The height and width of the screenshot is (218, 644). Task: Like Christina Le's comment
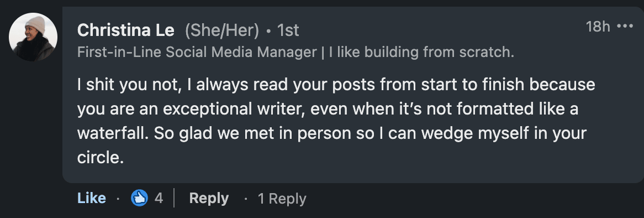[x=91, y=198]
